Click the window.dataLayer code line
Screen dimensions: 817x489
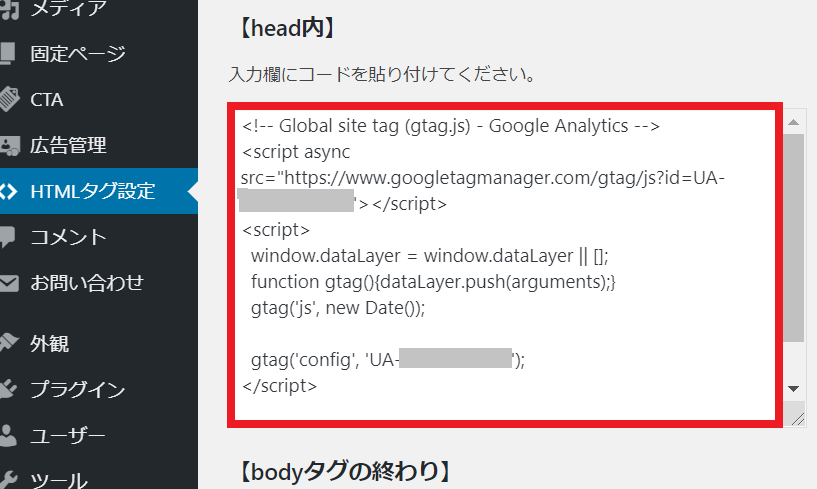429,256
